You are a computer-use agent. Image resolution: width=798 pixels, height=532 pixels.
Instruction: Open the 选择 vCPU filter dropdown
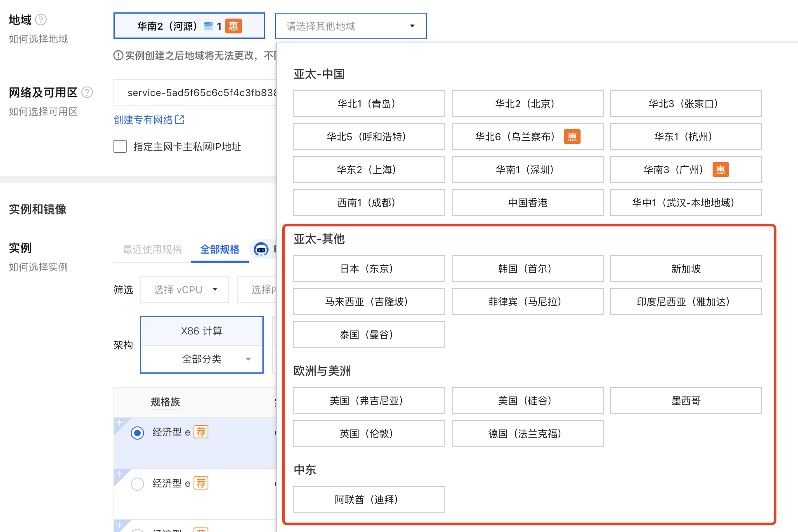tap(184, 290)
